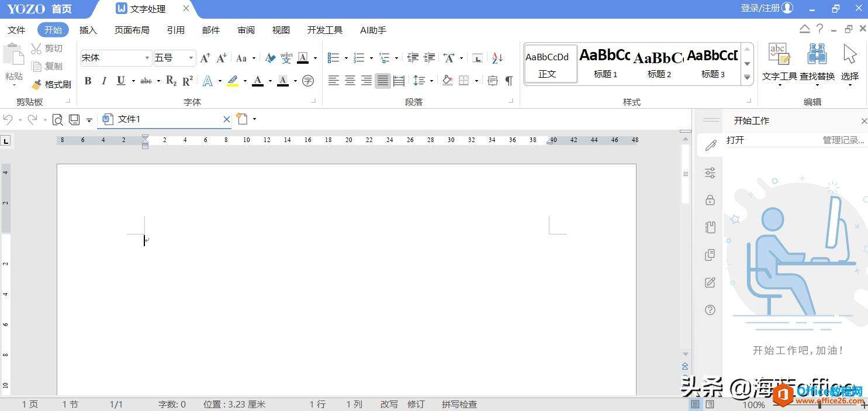The height and width of the screenshot is (411, 868).
Task: Expand the change case (Aa) dropdown
Action: pos(254,58)
